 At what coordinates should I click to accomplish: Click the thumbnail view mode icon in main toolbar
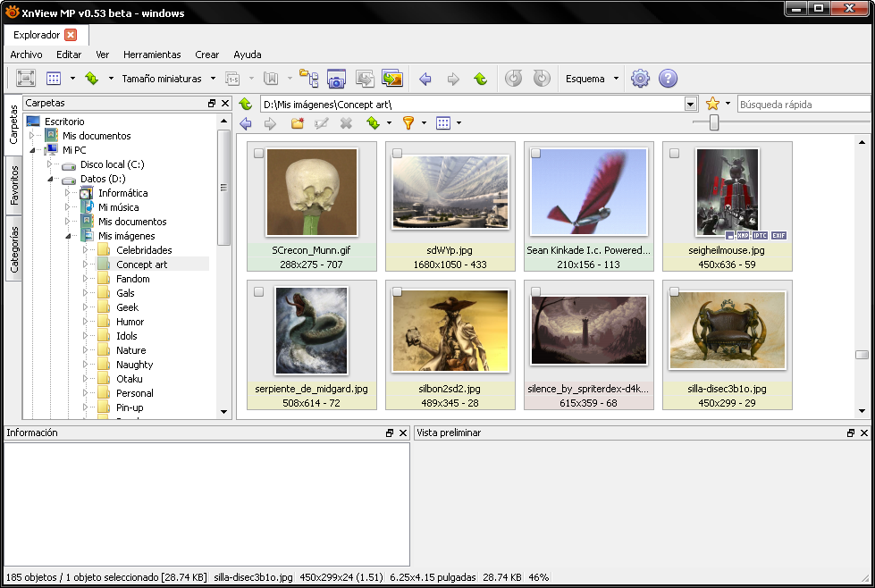point(54,78)
